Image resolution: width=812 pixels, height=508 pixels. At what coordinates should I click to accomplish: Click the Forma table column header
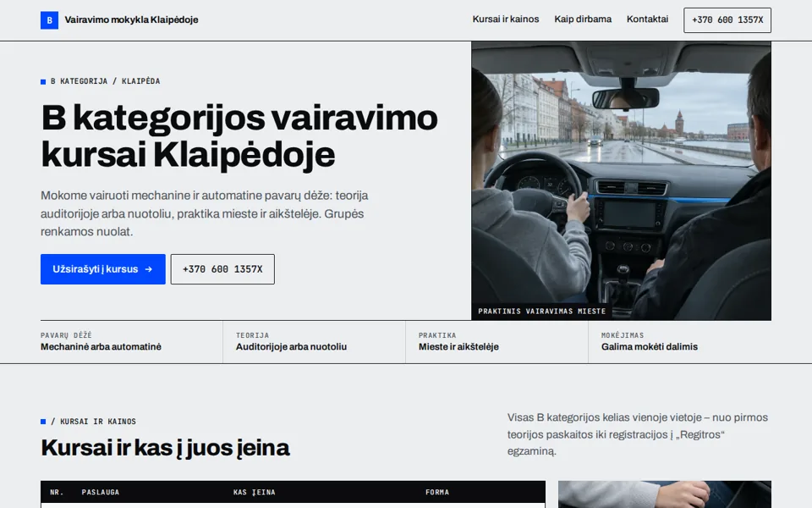(437, 493)
